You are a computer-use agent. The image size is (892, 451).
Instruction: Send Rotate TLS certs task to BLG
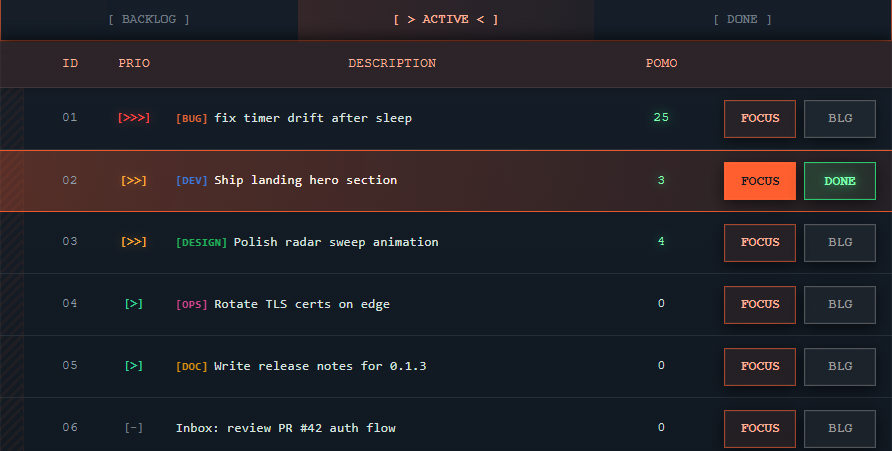click(x=840, y=305)
